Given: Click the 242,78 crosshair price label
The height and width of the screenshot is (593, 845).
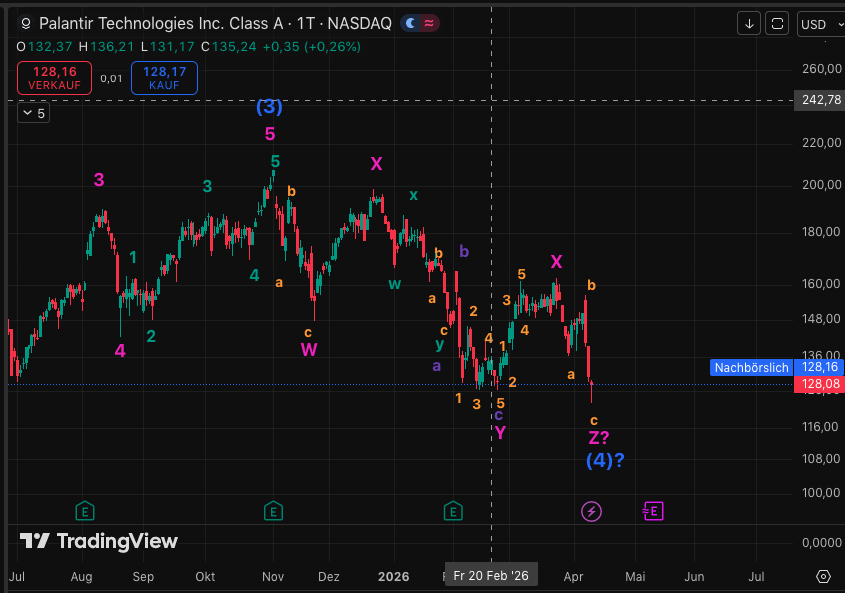Looking at the screenshot, I should [x=820, y=100].
